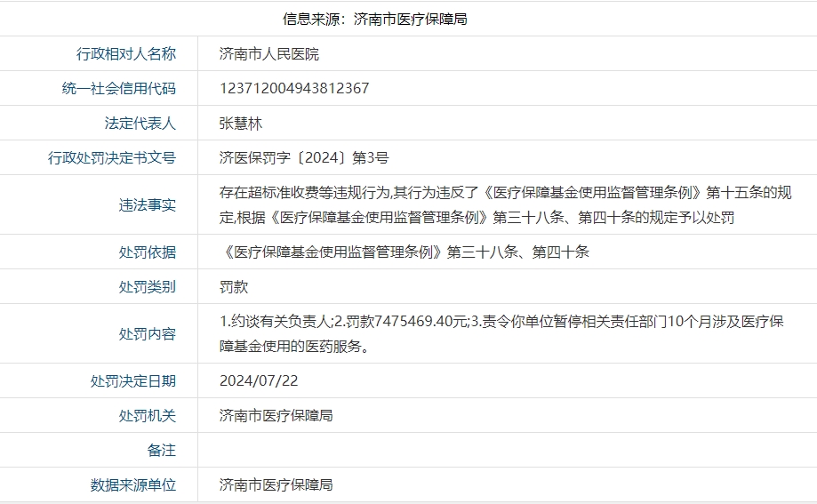Click the date 2024/07/22
This screenshot has height=504, width=817.
(259, 381)
